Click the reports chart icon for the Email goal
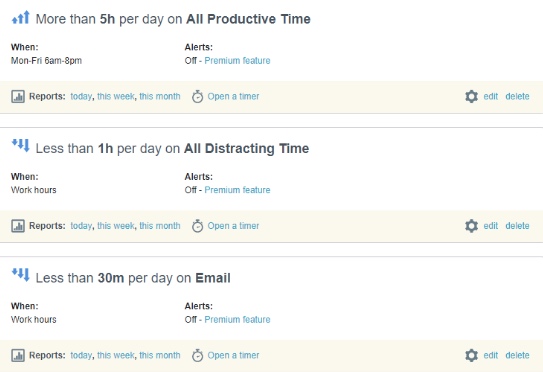 (x=18, y=355)
